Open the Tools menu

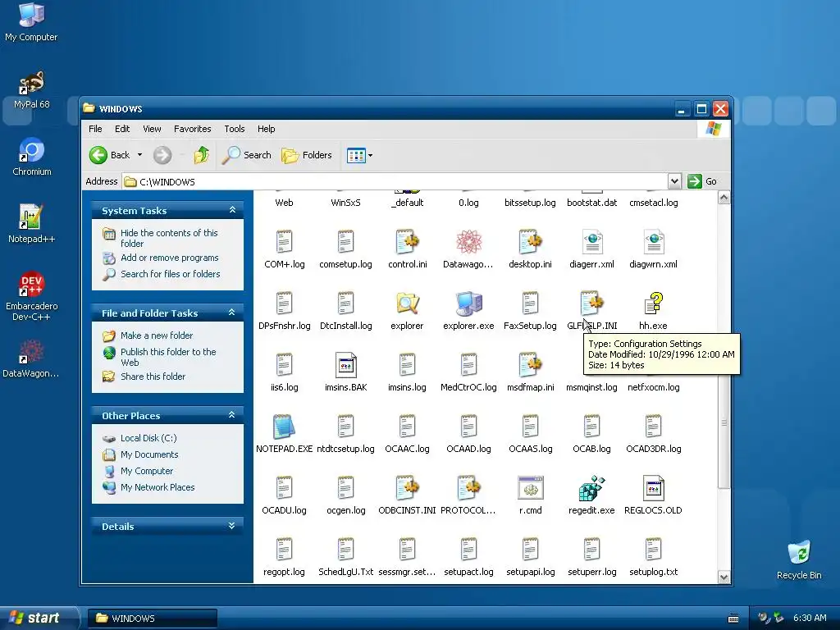(234, 129)
